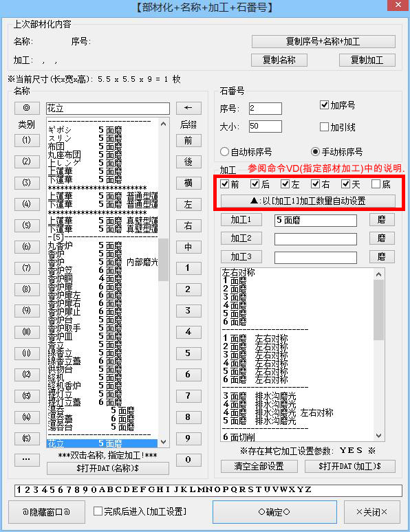Click the name list scrollbar thumb
Screen dimensions: 410x532
click(164, 260)
